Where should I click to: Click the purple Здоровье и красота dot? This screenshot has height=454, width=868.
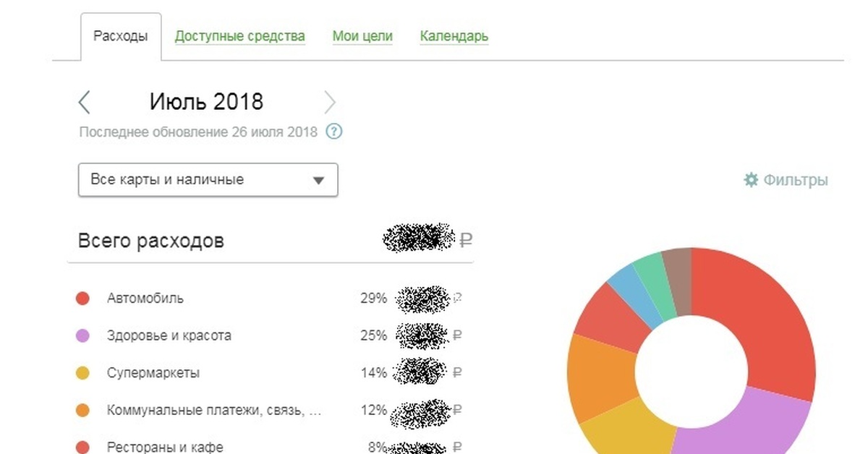tap(82, 336)
